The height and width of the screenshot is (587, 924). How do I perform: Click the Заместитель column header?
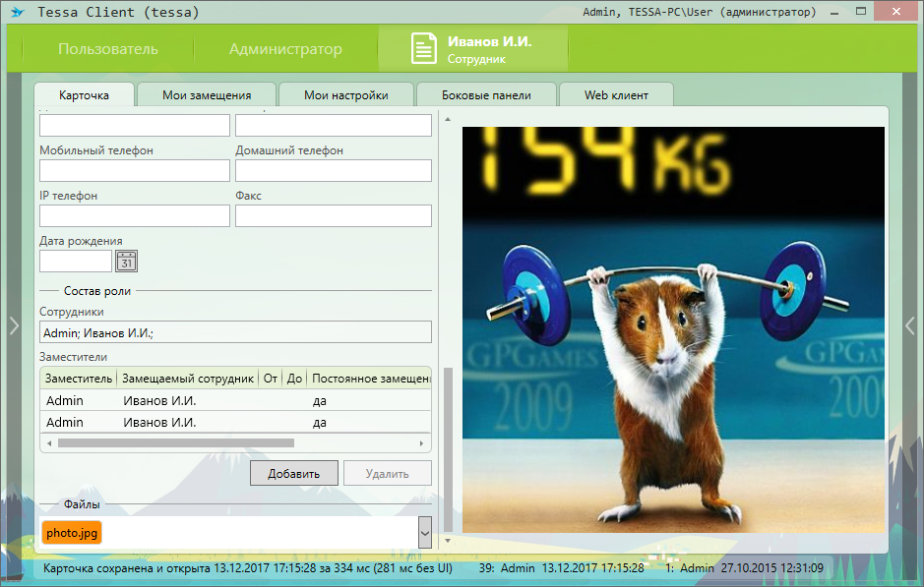pos(79,379)
